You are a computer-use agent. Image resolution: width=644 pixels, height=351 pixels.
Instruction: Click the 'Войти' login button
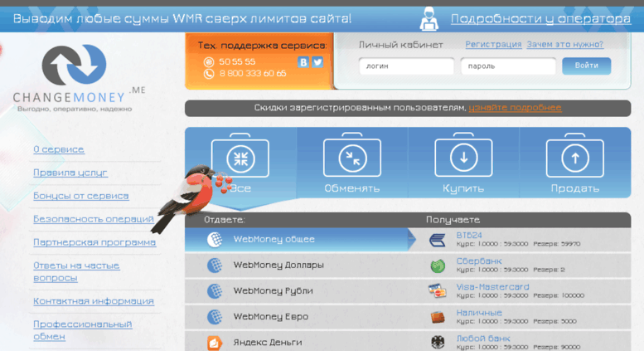point(587,66)
